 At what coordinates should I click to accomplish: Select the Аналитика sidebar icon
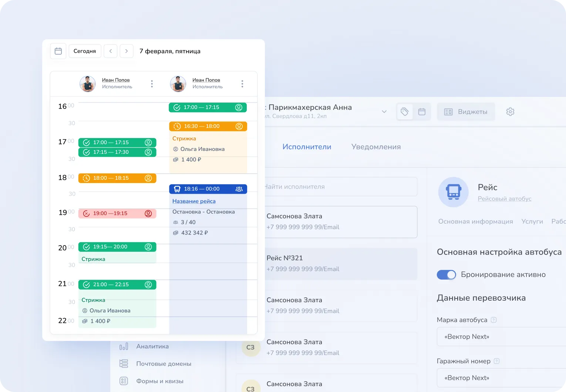pyautogui.click(x=124, y=346)
